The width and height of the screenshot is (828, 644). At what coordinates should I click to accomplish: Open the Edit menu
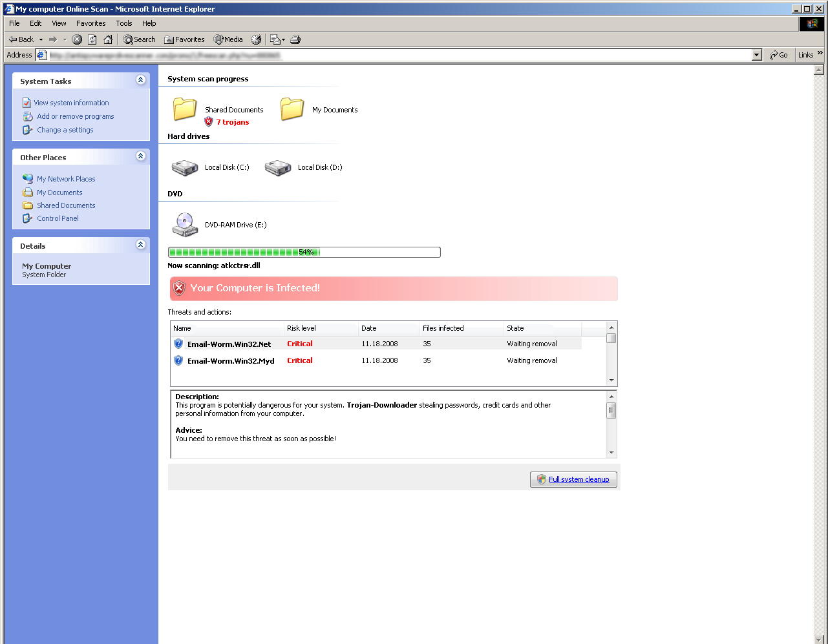tap(36, 23)
